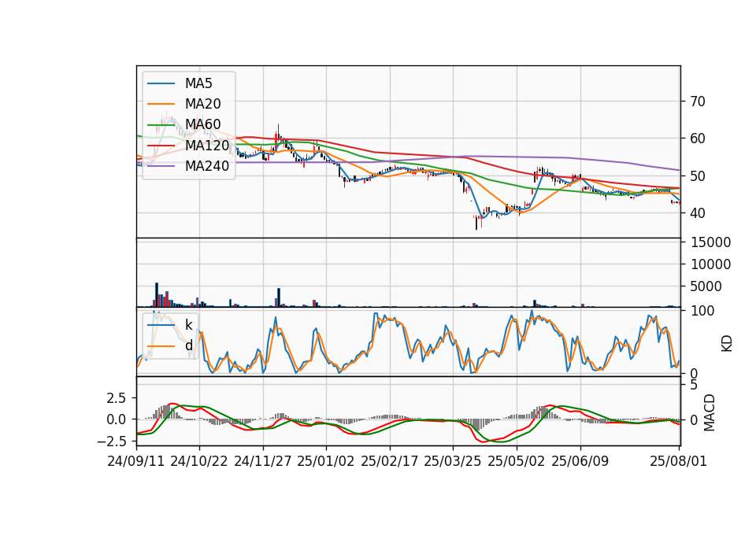Click the k legend entry in KD panel
Image resolution: width=756 pixels, height=543 pixels.
(188, 325)
